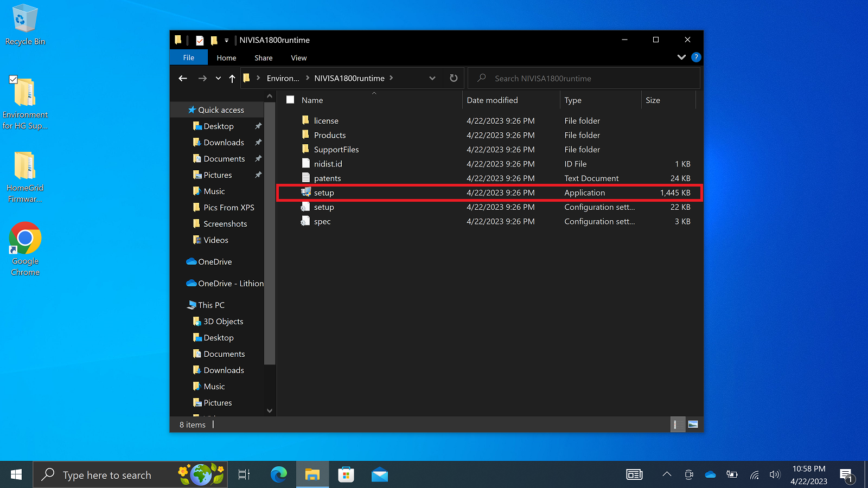Go up one folder level
Viewport: 868px width, 488px height.
point(232,78)
